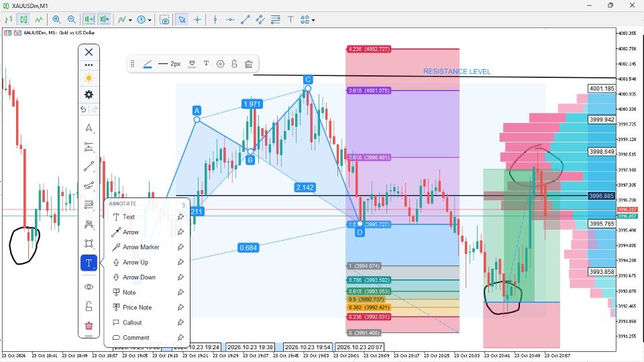Open the shapes objects dropdown

308,19
